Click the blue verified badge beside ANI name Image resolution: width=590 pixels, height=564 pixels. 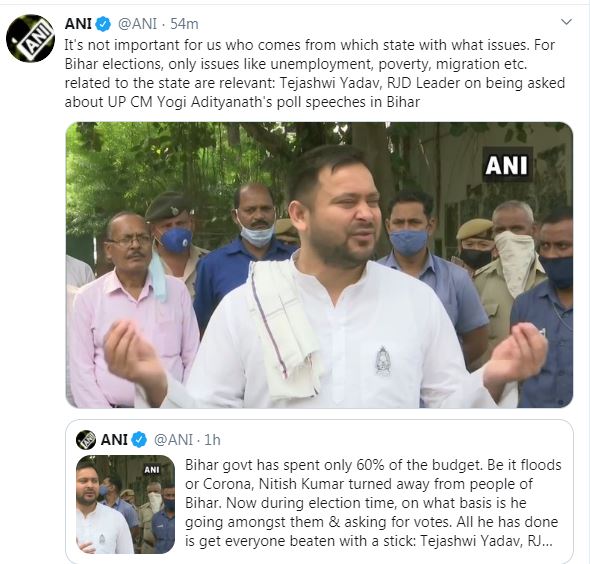[x=103, y=24]
